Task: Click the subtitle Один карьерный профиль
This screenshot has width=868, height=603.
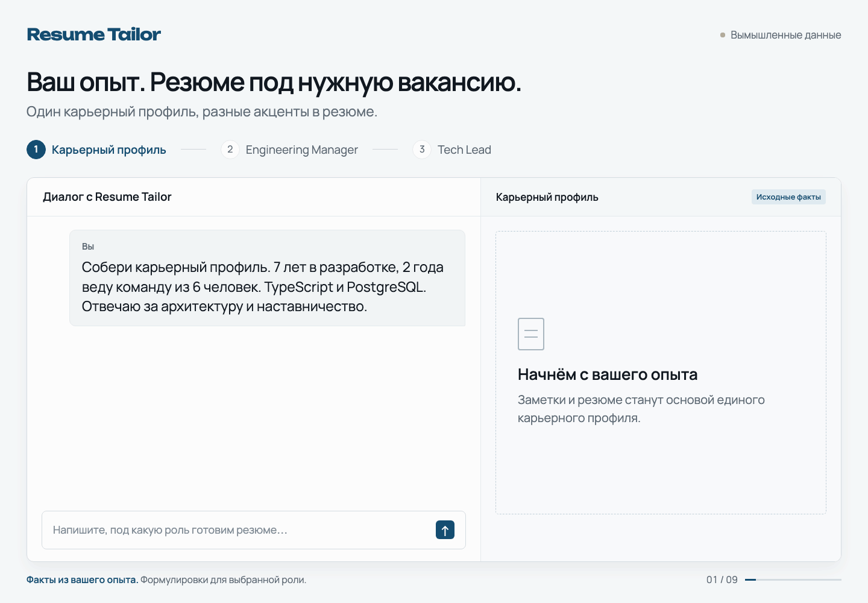Action: (202, 112)
